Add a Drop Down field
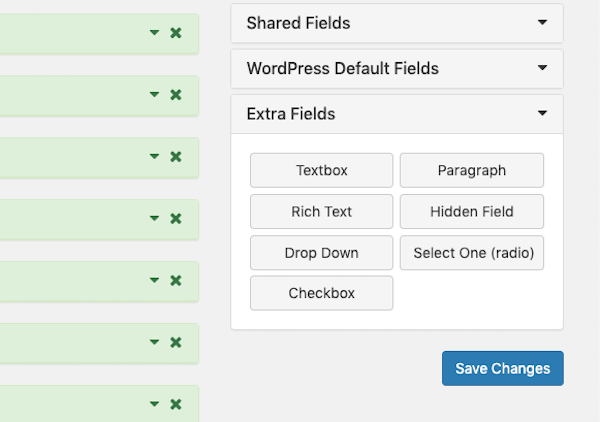This screenshot has width=600, height=422. pos(321,253)
